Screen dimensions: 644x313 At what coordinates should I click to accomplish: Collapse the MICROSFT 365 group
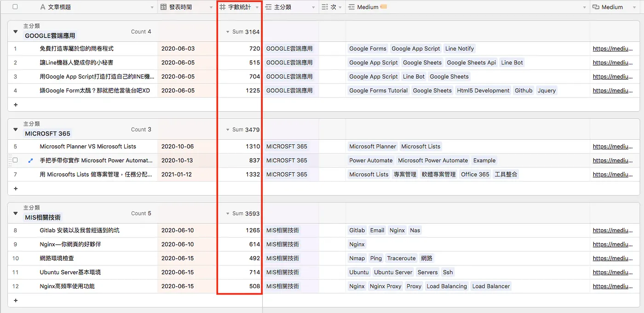(16, 130)
